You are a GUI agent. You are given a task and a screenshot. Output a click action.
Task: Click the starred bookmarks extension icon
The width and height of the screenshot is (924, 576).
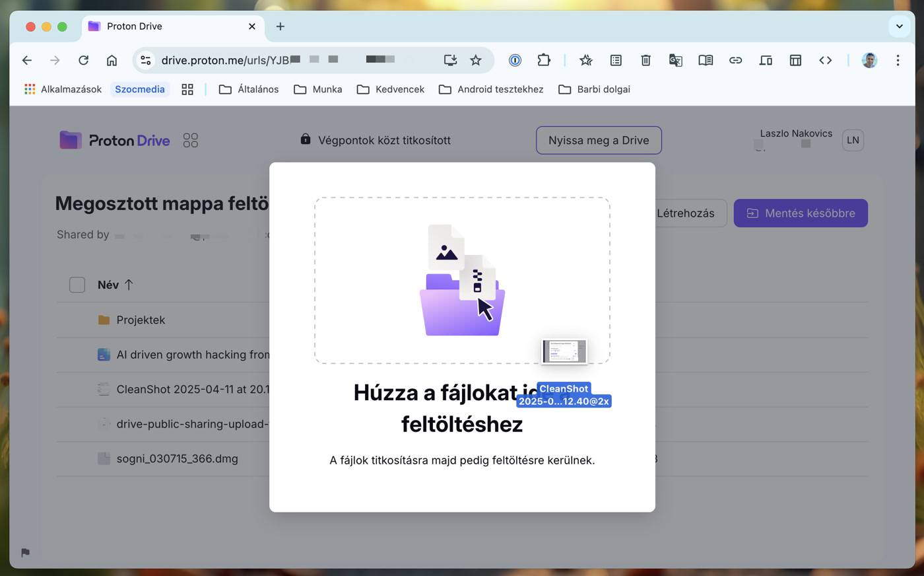[x=585, y=60]
